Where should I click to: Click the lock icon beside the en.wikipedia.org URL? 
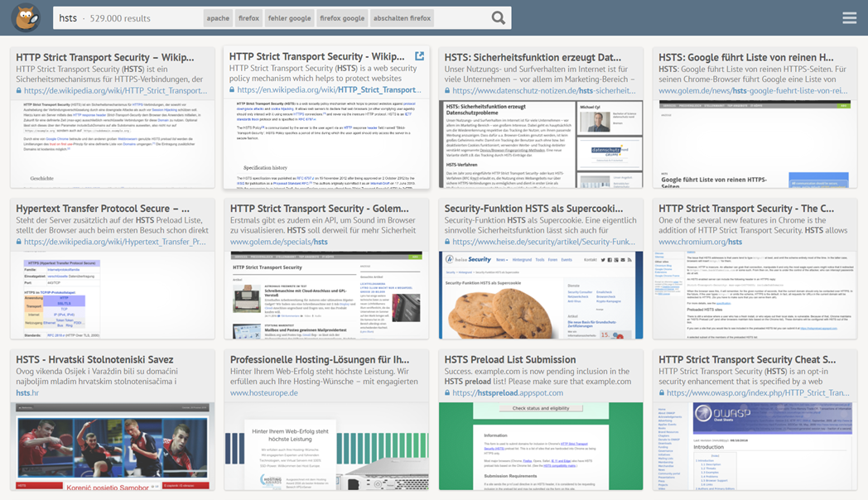click(233, 89)
